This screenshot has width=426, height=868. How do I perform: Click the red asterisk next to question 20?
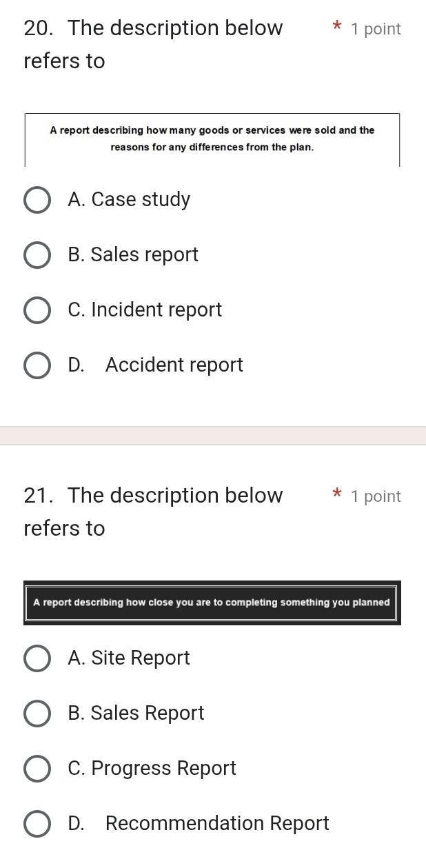tap(336, 28)
